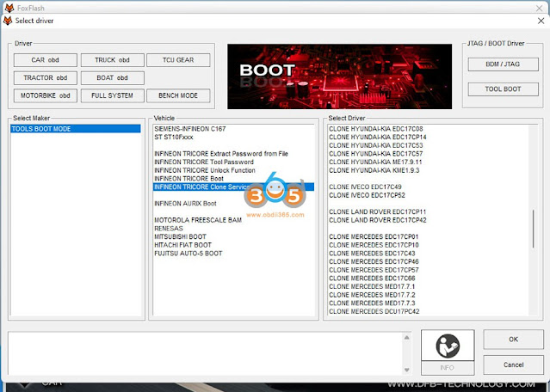Switch to BENCH MODE drivers
The width and height of the screenshot is (550, 392).
point(178,95)
